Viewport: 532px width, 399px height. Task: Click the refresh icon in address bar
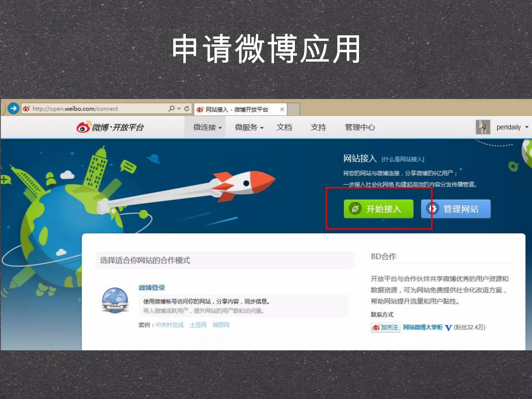point(187,108)
